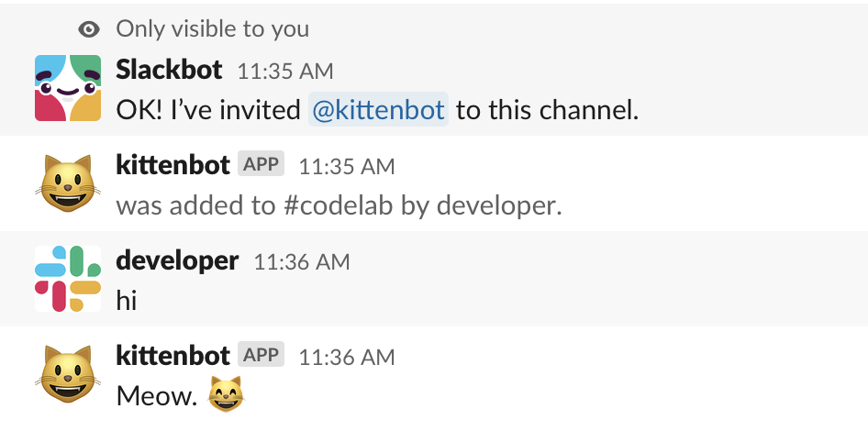Select the "hi" message from developer
The width and height of the screenshot is (868, 442).
[x=127, y=300]
